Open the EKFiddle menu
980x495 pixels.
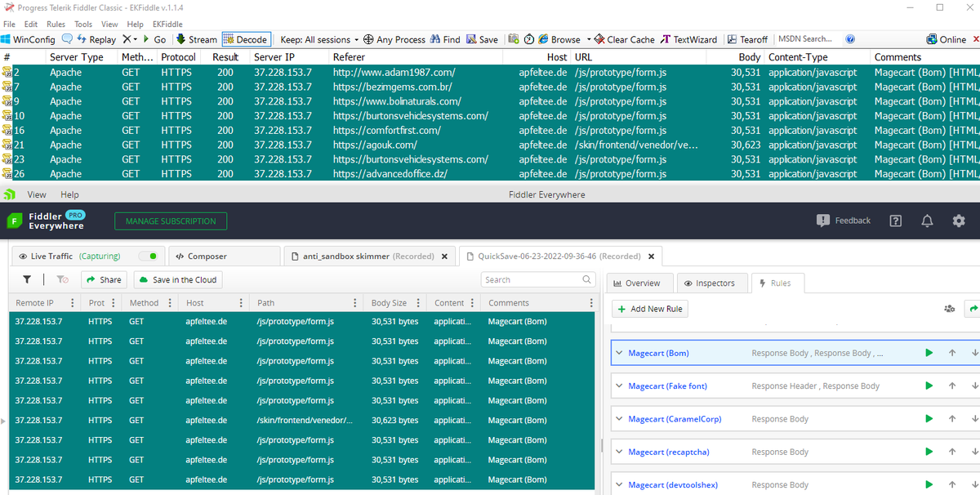167,25
